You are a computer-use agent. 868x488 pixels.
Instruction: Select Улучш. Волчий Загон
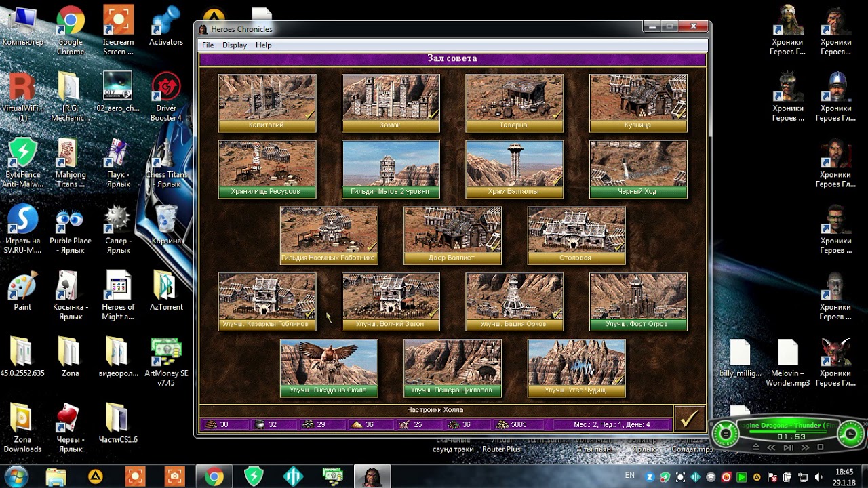pyautogui.click(x=391, y=302)
